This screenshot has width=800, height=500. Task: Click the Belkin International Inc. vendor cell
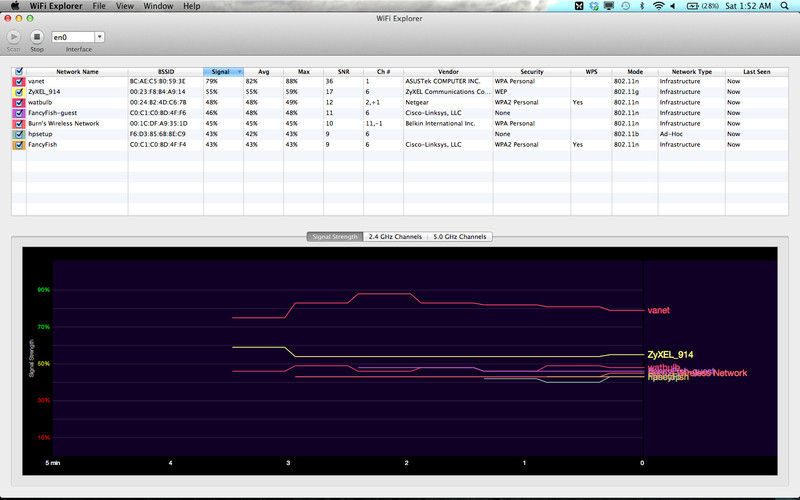coord(448,123)
